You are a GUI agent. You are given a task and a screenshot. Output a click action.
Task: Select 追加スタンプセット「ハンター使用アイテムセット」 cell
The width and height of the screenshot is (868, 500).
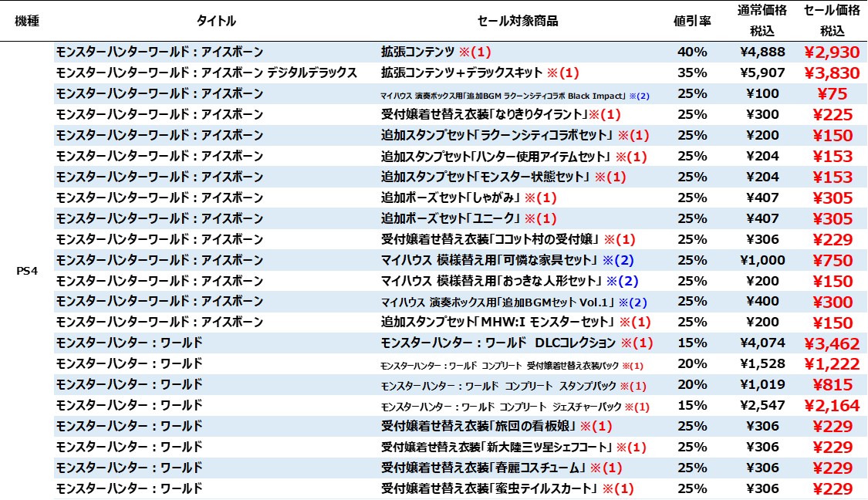[514, 156]
